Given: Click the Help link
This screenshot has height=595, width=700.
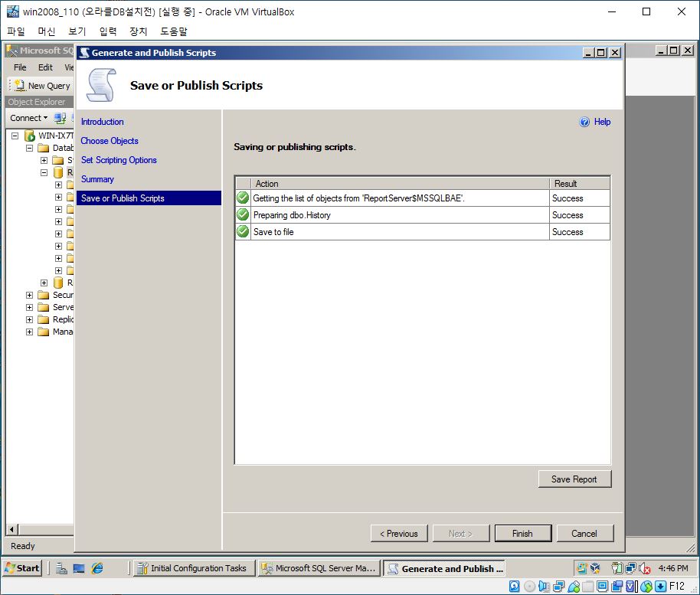Looking at the screenshot, I should (602, 122).
